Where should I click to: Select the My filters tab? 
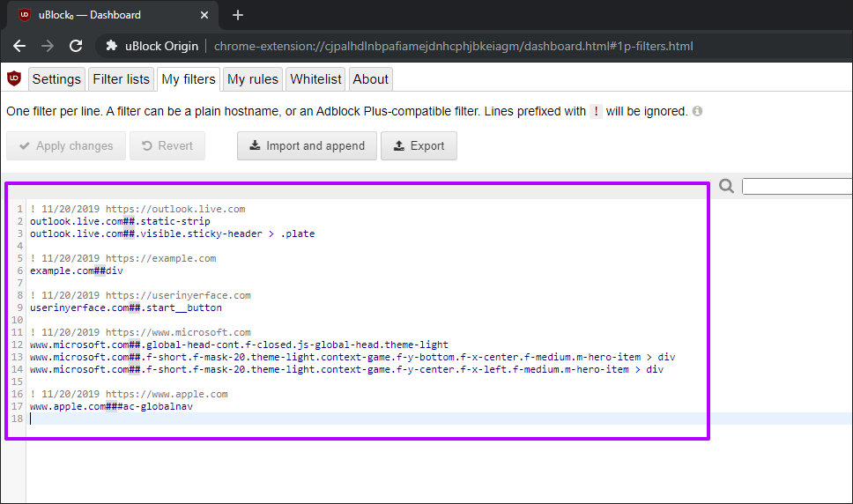189,79
